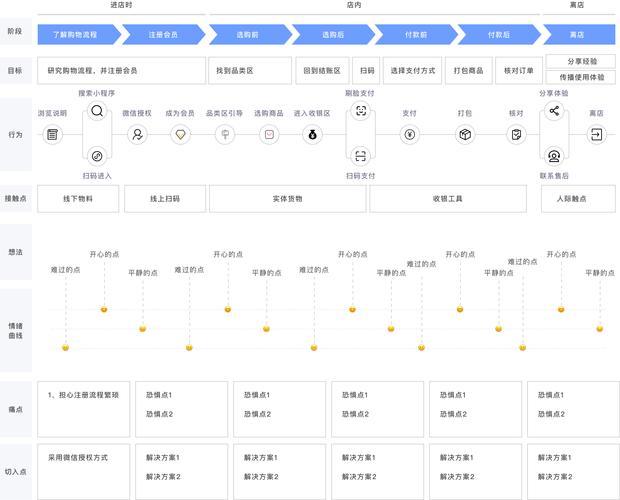Viewport: 620px width, 500px height.
Task: Click the 采用微信授权方式 solution box
Action: coord(83,472)
